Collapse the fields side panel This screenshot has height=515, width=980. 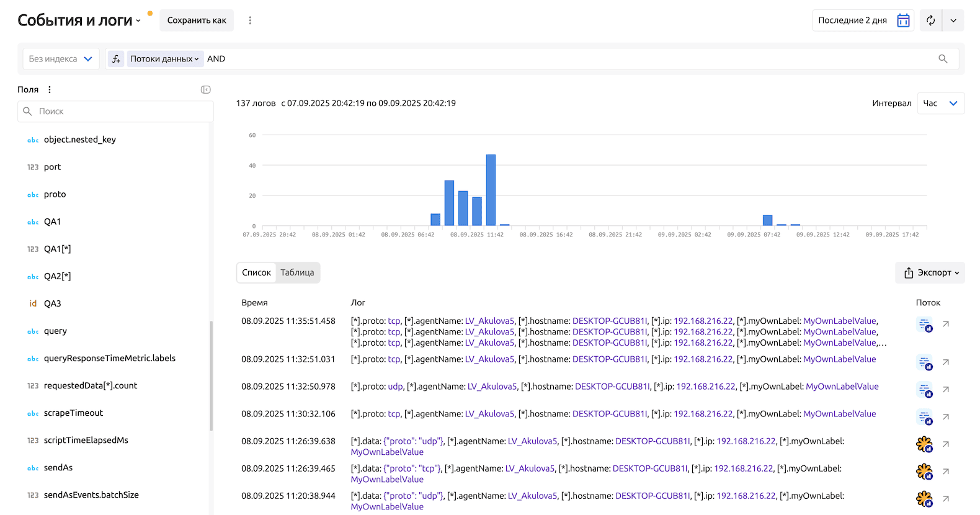pos(205,90)
